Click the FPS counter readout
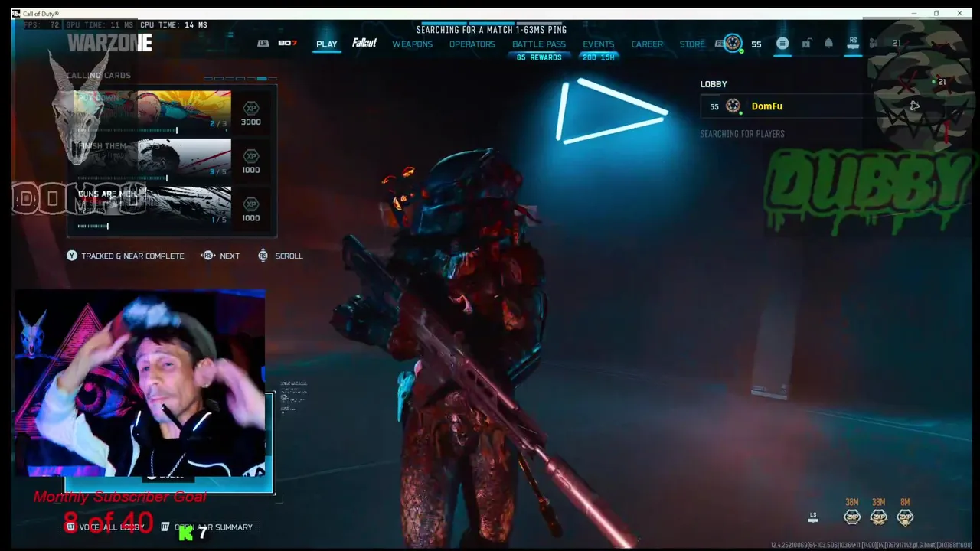 (x=42, y=25)
